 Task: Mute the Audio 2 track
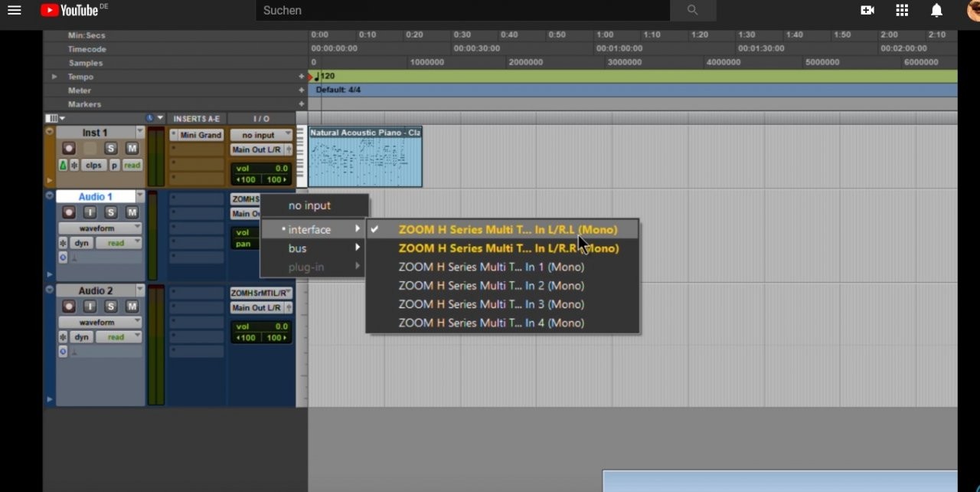click(x=132, y=307)
